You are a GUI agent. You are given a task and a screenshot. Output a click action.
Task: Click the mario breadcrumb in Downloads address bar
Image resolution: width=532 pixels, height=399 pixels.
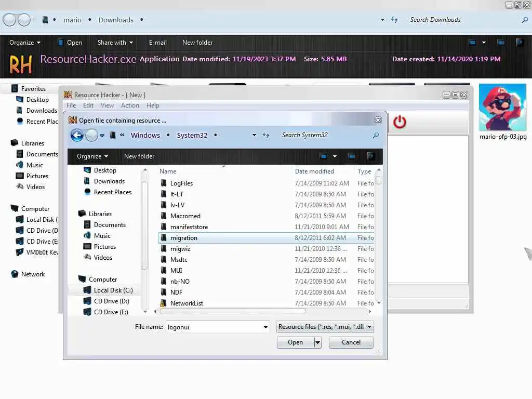coord(72,20)
